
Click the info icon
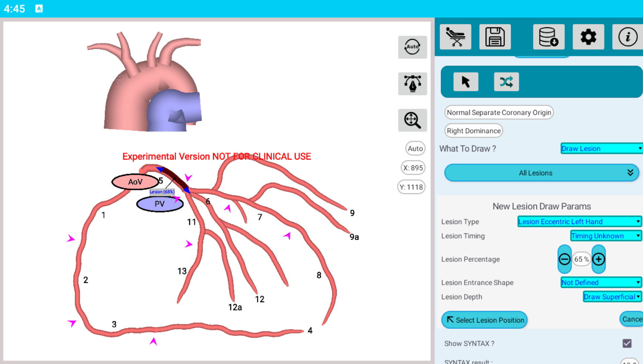[x=627, y=37]
